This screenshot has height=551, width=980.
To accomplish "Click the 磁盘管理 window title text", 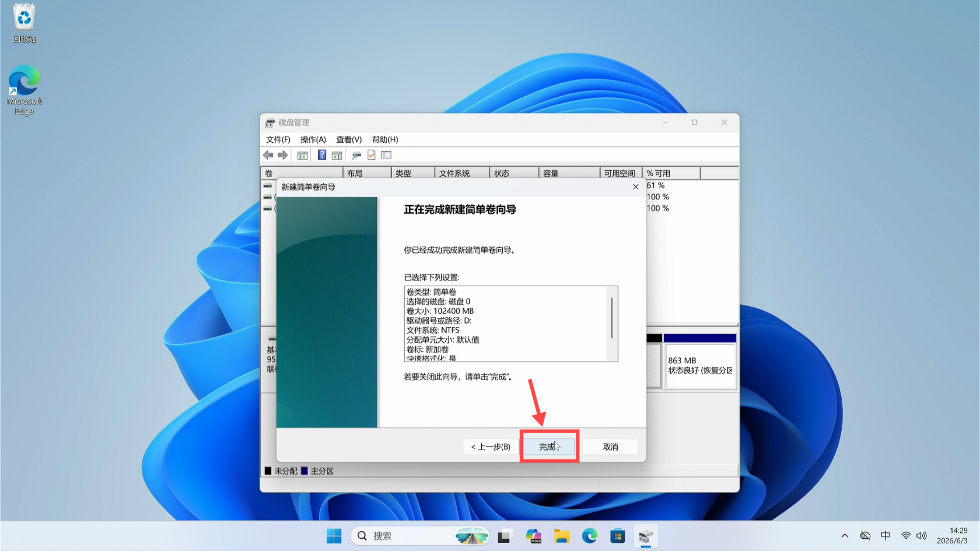I will pos(294,122).
